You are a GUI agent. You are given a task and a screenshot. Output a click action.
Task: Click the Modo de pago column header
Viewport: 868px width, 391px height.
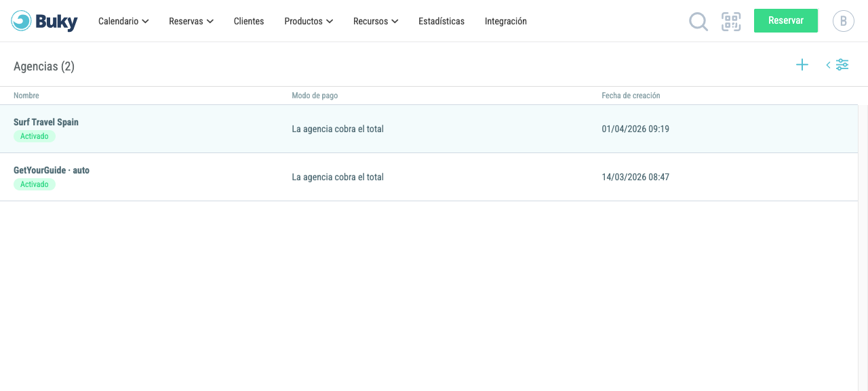click(x=315, y=96)
